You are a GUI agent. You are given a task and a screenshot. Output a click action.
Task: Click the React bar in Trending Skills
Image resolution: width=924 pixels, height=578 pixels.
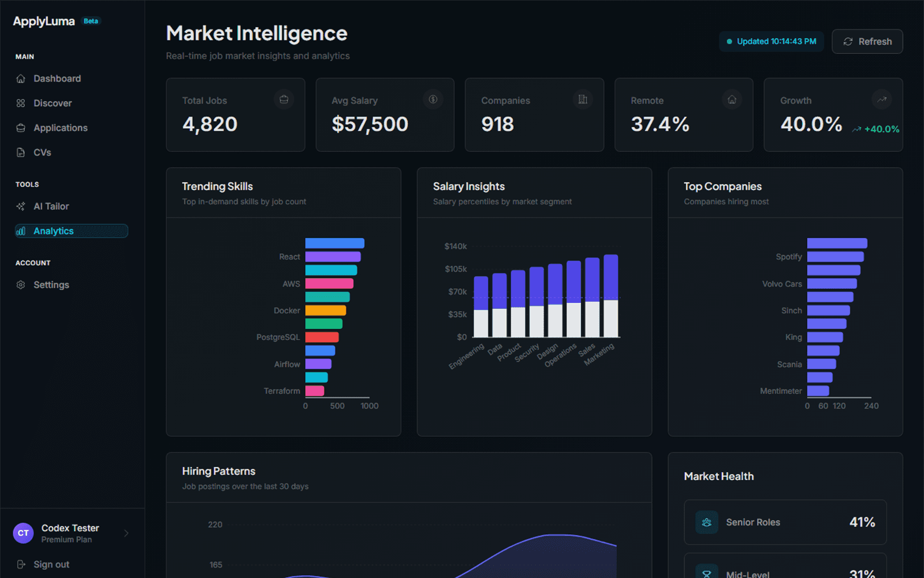coord(333,257)
